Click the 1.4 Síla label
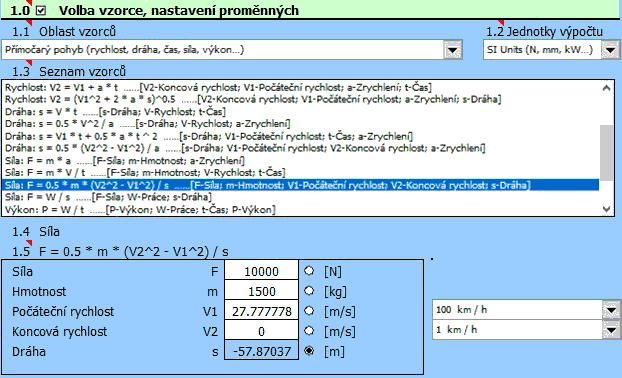622x378 pixels. 36,232
